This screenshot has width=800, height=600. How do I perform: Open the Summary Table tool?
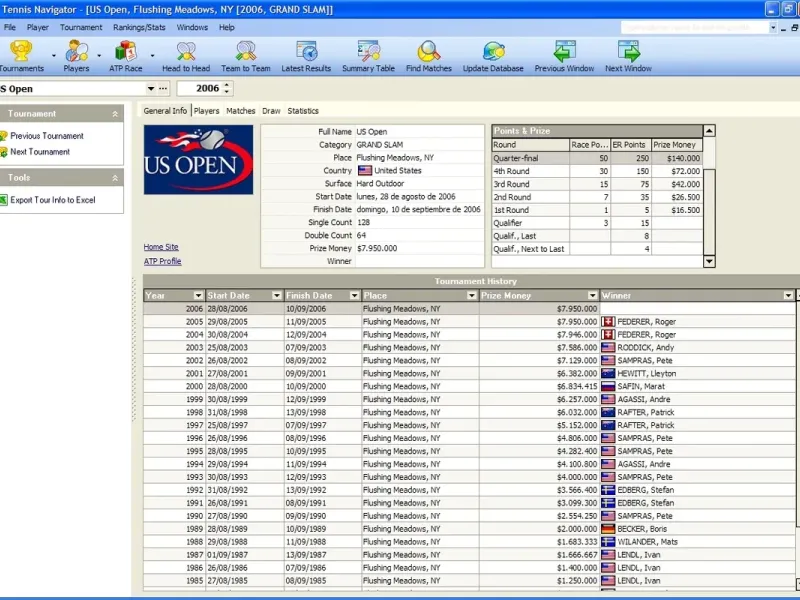[x=368, y=51]
